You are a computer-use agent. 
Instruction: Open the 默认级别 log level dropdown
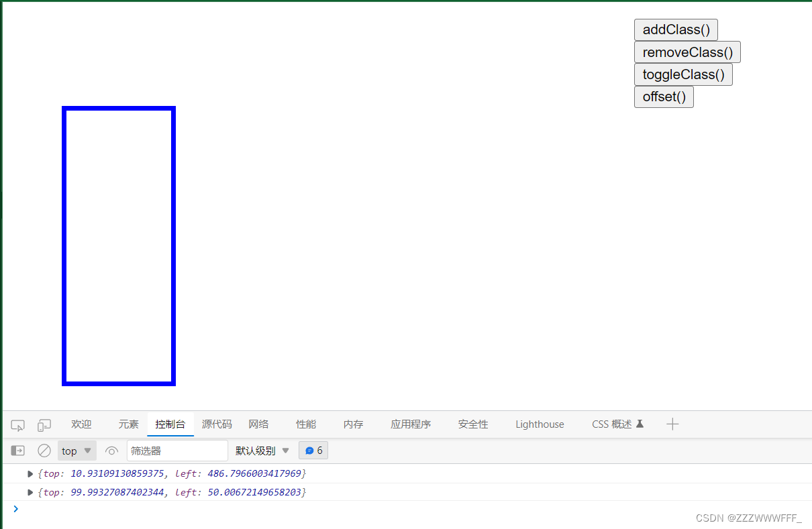point(262,450)
